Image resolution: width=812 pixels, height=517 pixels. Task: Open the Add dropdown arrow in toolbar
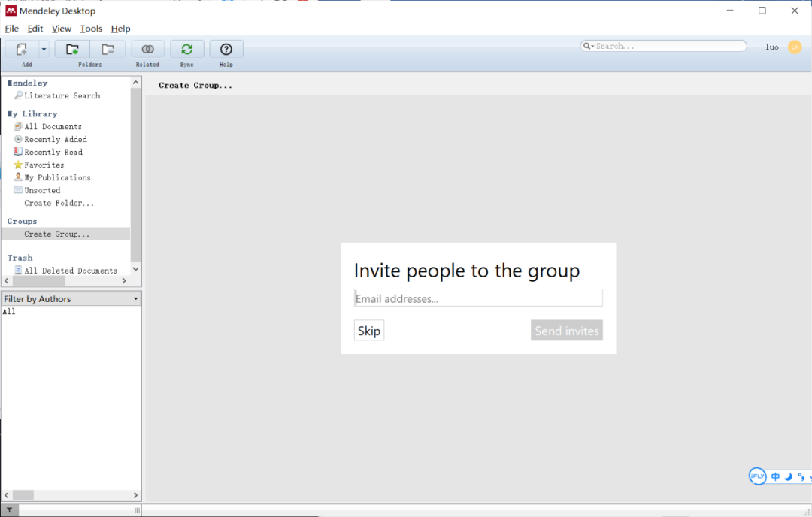(x=44, y=49)
